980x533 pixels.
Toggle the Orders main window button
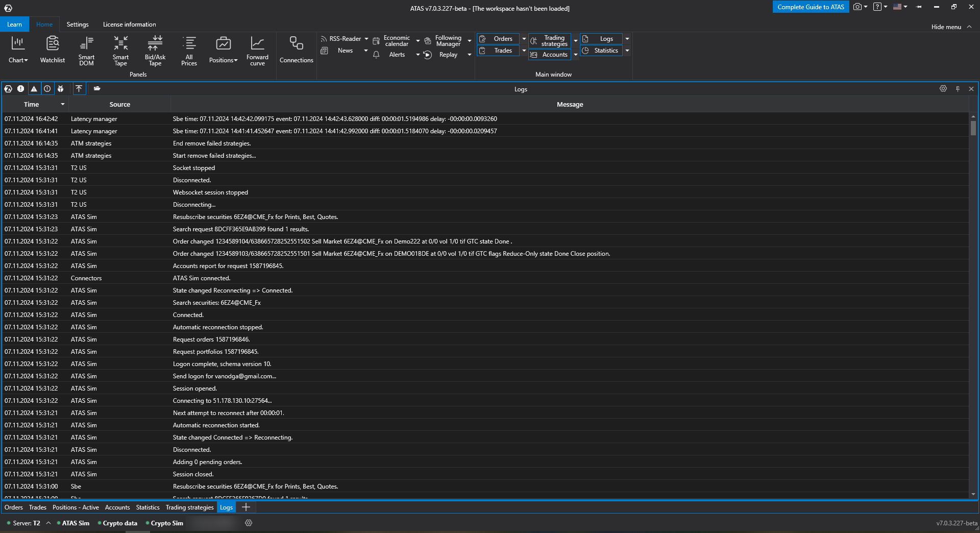[x=498, y=39]
